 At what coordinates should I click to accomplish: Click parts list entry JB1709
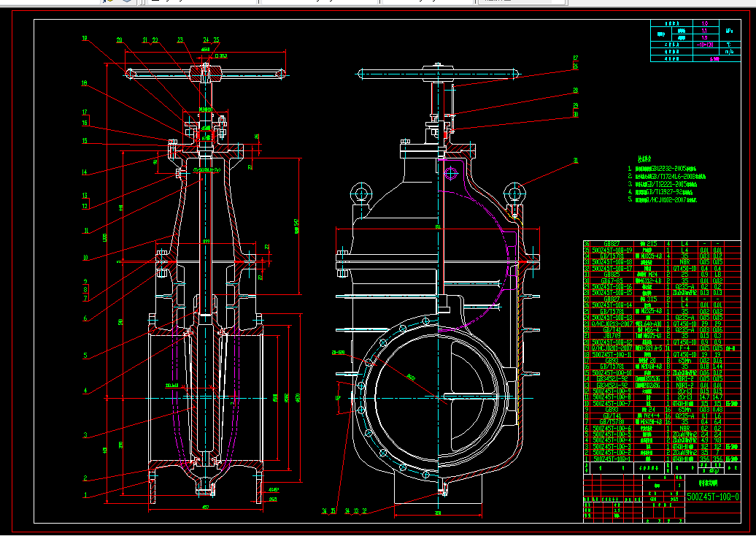(x=612, y=336)
